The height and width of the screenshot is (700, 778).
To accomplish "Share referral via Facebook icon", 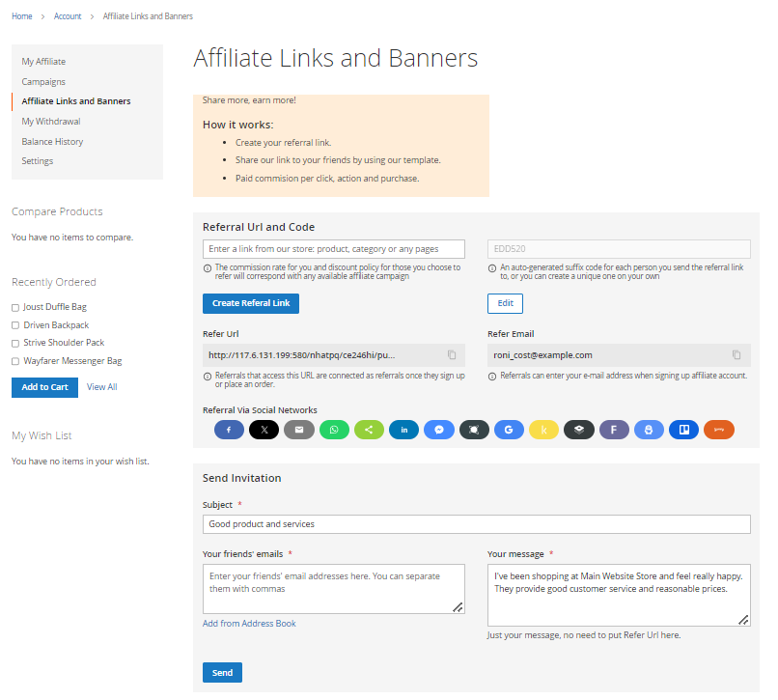I will click(229, 430).
